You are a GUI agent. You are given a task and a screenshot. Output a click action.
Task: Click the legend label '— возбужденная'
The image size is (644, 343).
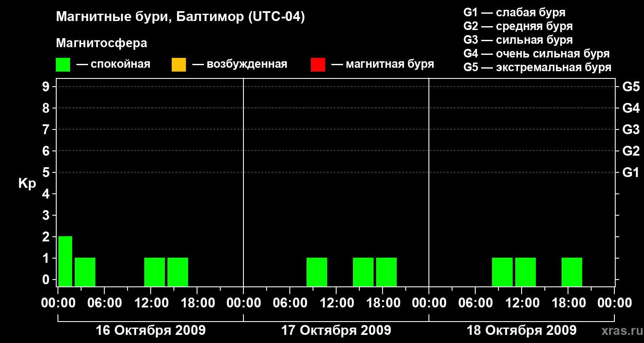(240, 65)
